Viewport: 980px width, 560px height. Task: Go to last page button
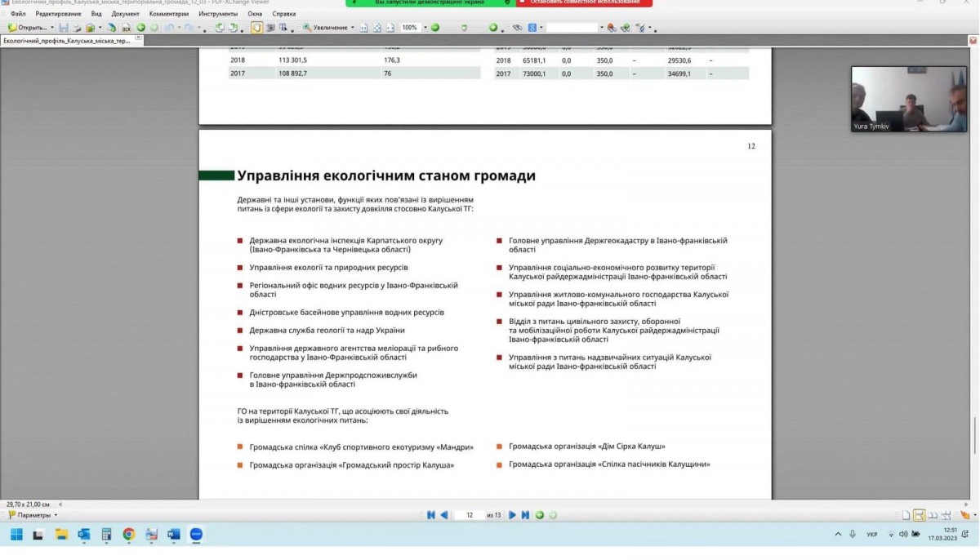(525, 515)
